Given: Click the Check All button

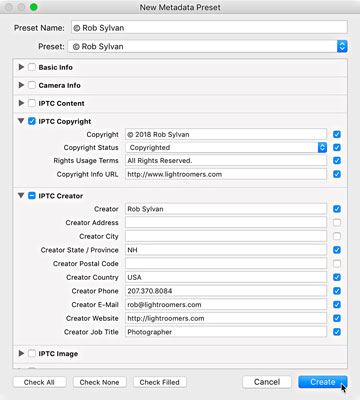Looking at the screenshot, I should [x=39, y=382].
